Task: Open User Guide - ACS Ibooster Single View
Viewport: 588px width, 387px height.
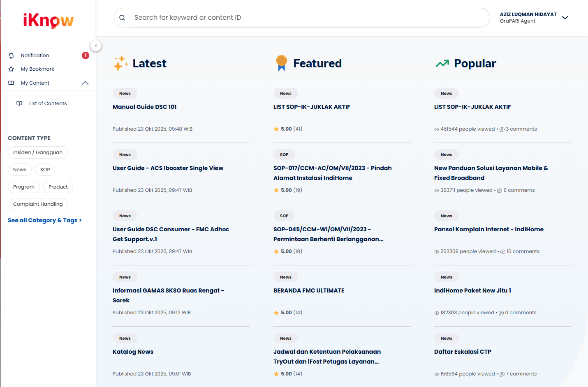Action: pos(168,168)
